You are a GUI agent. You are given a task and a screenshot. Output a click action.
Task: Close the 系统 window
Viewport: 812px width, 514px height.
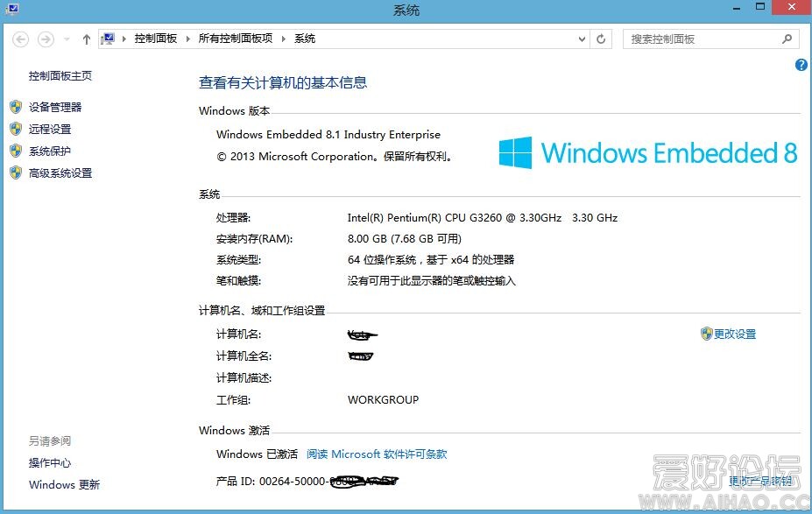click(791, 7)
